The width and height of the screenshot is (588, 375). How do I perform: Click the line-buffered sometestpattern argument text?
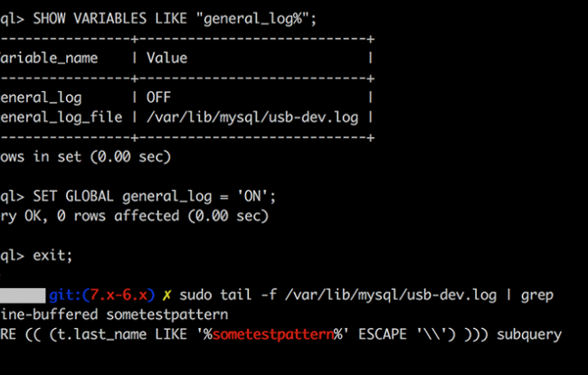click(x=114, y=314)
